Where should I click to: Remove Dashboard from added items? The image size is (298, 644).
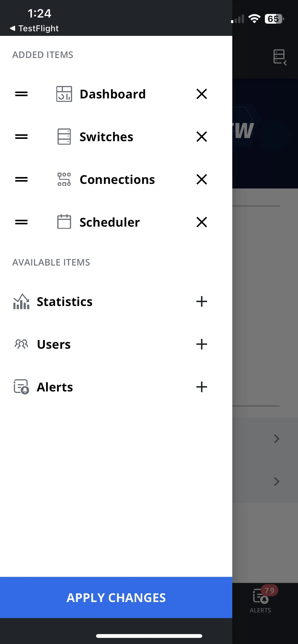click(202, 94)
